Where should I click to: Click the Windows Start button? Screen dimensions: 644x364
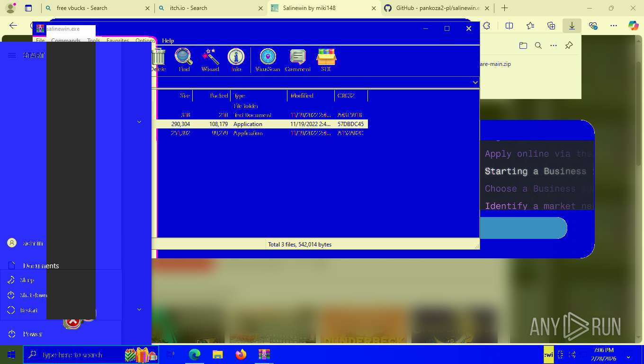pos(11,355)
